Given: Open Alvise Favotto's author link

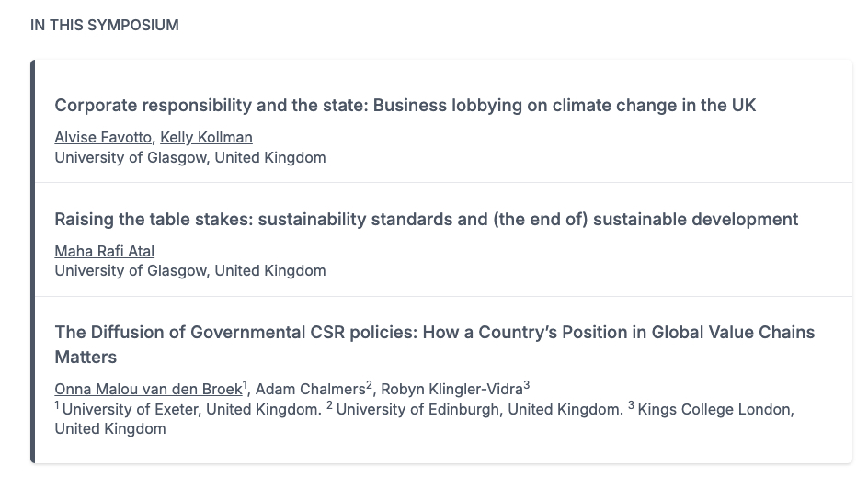Looking at the screenshot, I should 103,137.
